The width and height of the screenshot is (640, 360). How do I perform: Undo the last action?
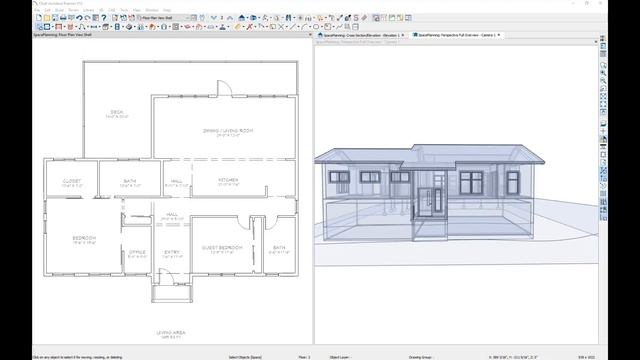[80, 18]
